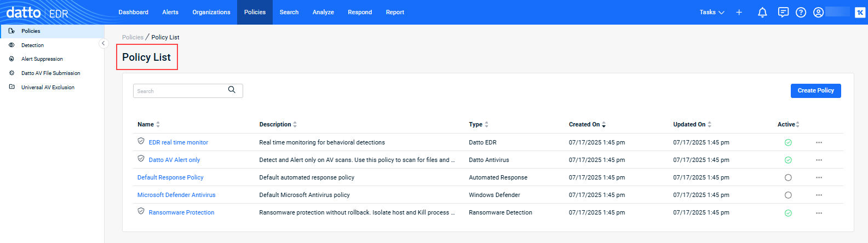Viewport: 868px width, 243px height.
Task: Click the 'Automated Response' type cell
Action: (x=498, y=177)
